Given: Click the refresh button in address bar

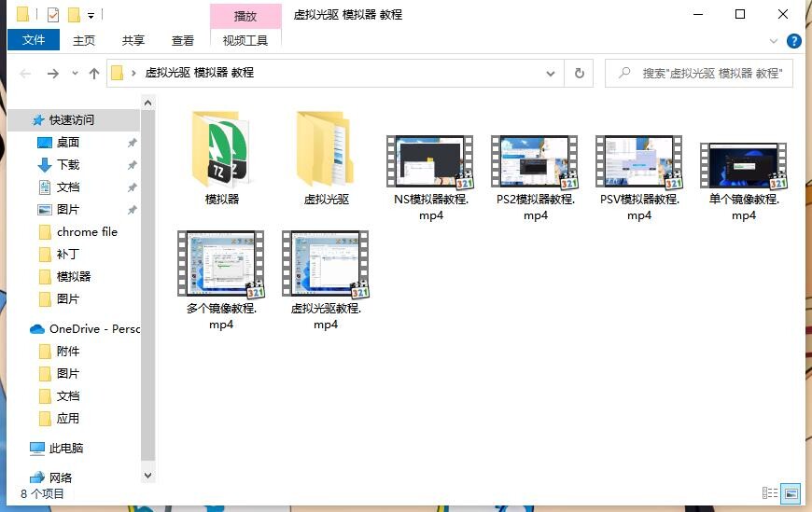Looking at the screenshot, I should [580, 73].
